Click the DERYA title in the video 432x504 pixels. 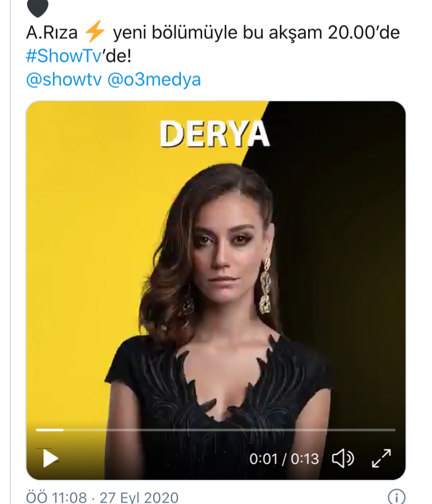(214, 134)
